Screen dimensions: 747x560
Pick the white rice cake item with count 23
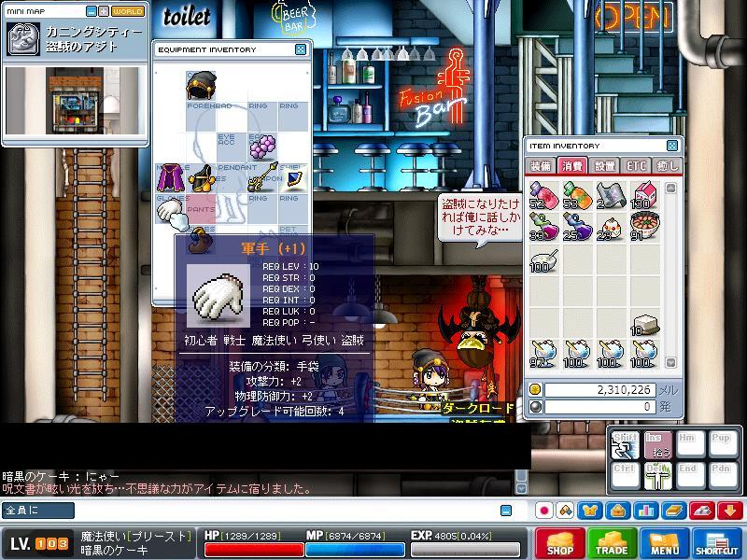[x=611, y=227]
